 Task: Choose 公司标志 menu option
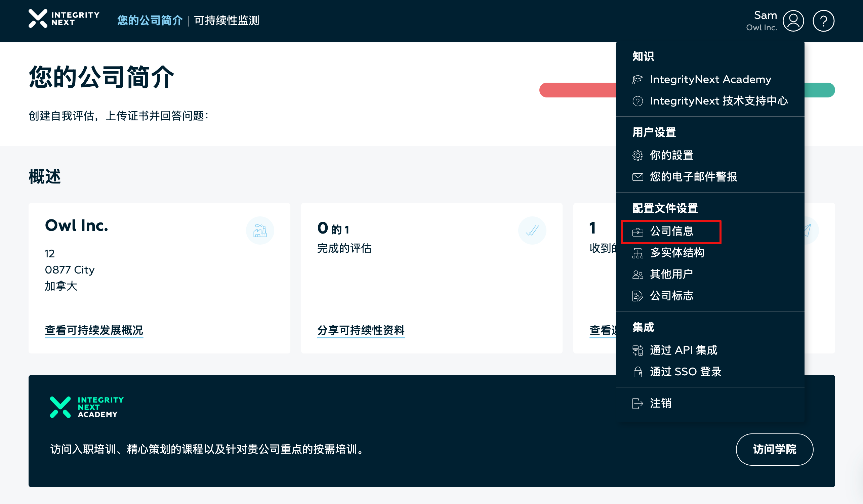671,296
